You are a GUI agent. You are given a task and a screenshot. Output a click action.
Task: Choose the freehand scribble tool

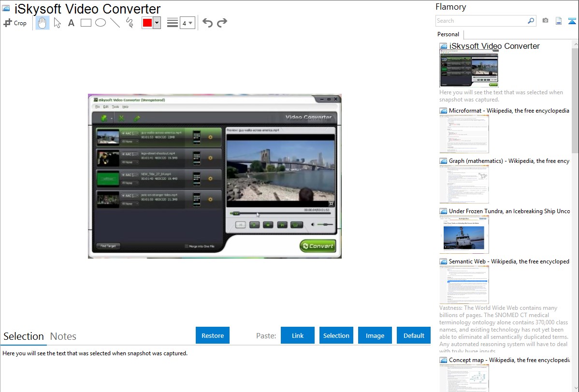pos(130,23)
